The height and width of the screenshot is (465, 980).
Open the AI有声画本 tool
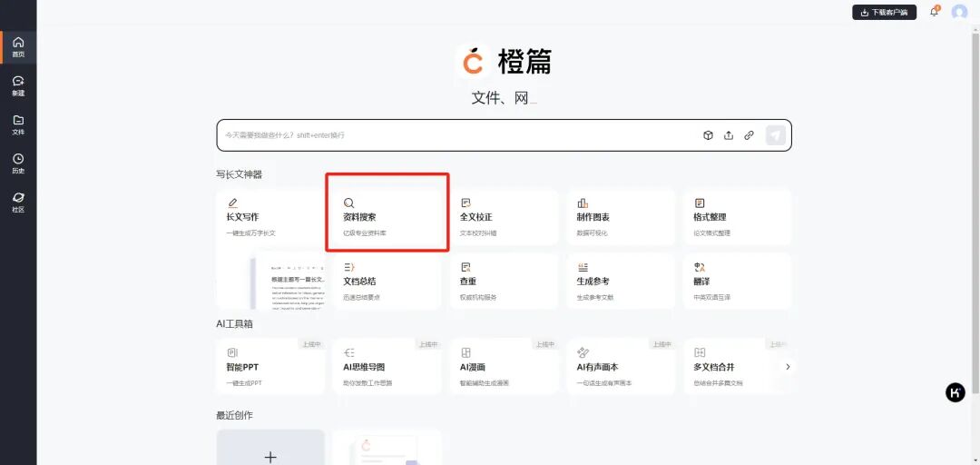(x=621, y=367)
